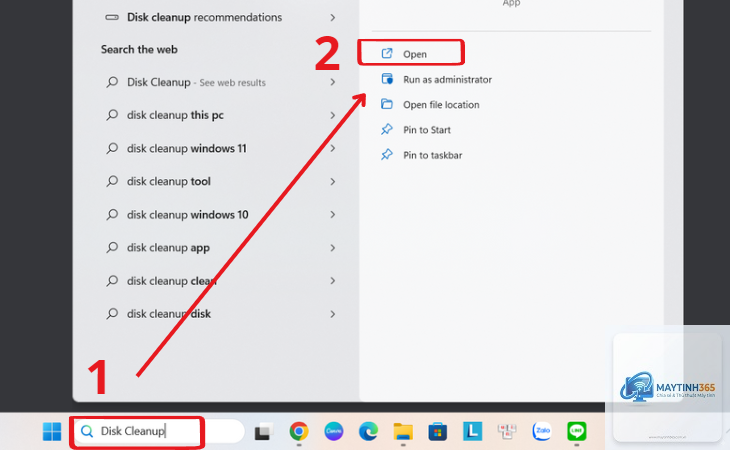The image size is (730, 450).
Task: Open the Windows Start menu
Action: [52, 431]
